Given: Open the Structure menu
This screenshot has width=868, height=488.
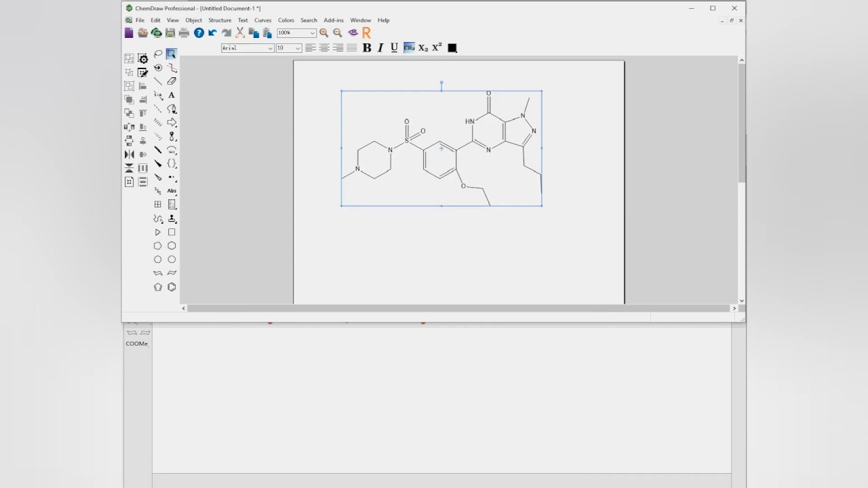Looking at the screenshot, I should (220, 20).
